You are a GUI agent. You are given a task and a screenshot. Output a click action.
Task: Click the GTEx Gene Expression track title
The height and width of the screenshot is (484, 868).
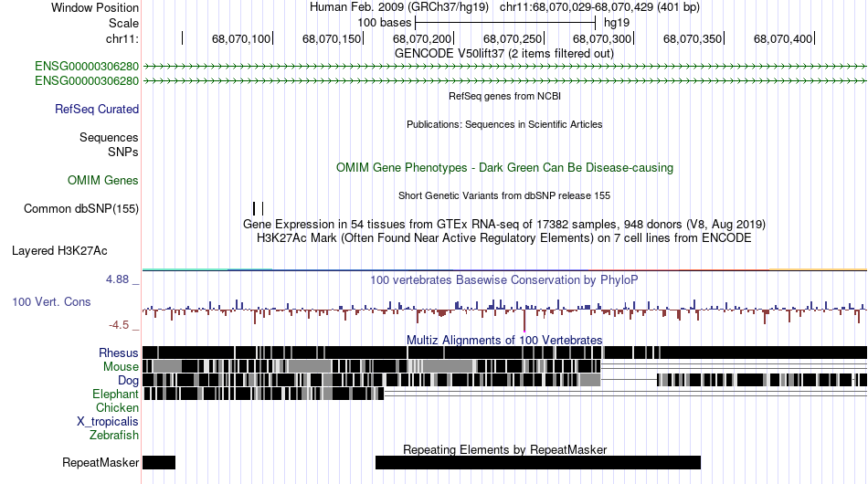coord(504,225)
